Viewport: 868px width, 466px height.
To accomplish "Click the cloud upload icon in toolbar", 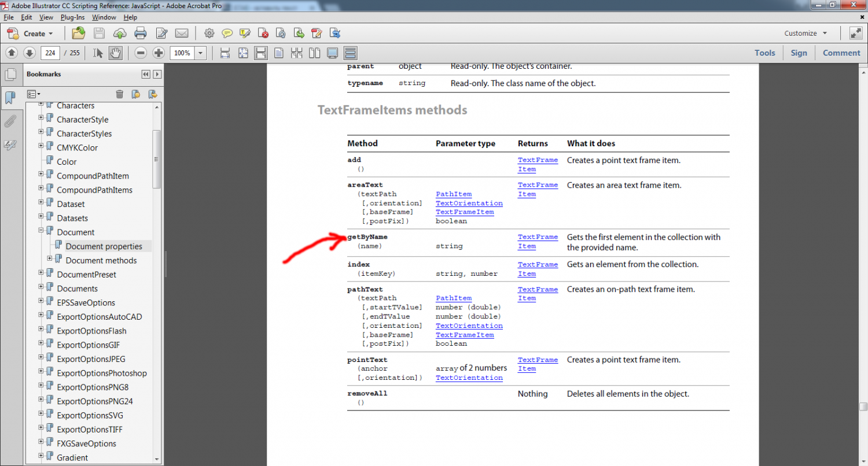I will pos(120,33).
